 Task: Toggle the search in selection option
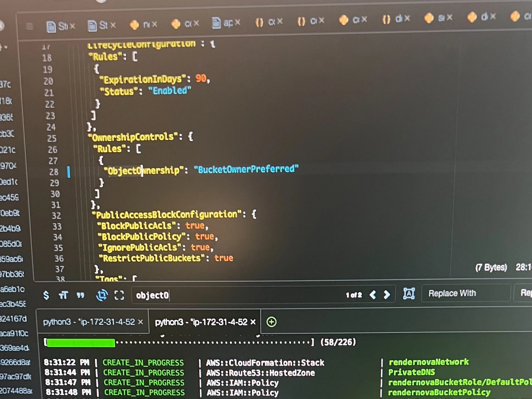119,295
